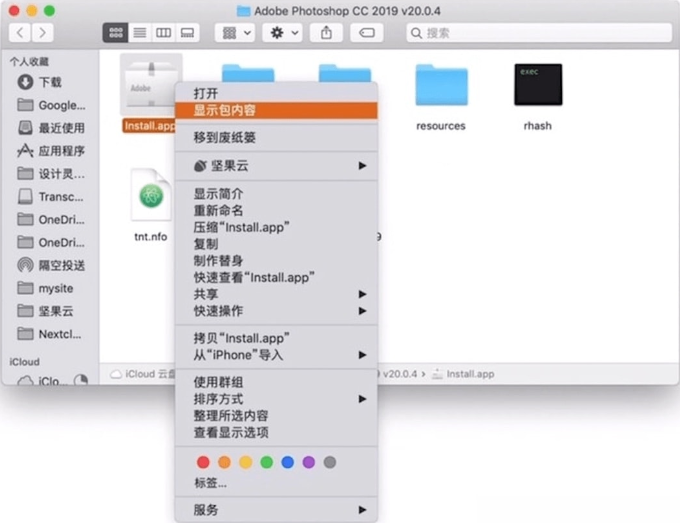Open 应用程序 in the sidebar

(x=51, y=151)
